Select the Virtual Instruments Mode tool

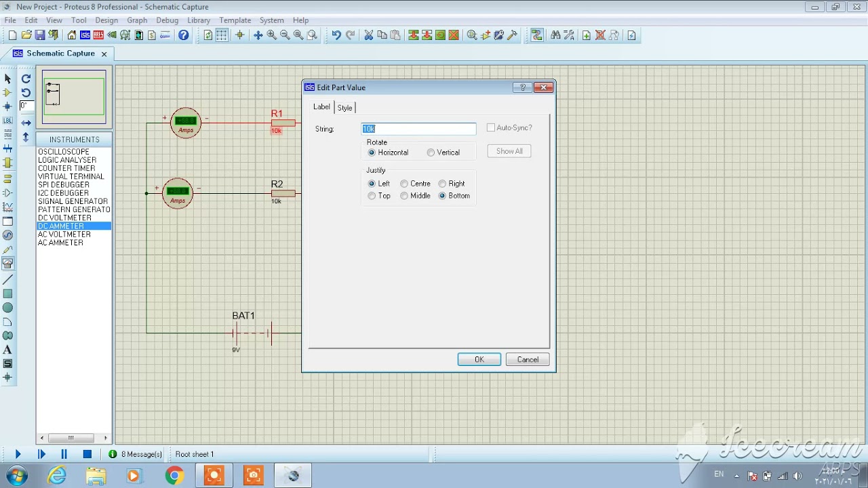pyautogui.click(x=8, y=264)
